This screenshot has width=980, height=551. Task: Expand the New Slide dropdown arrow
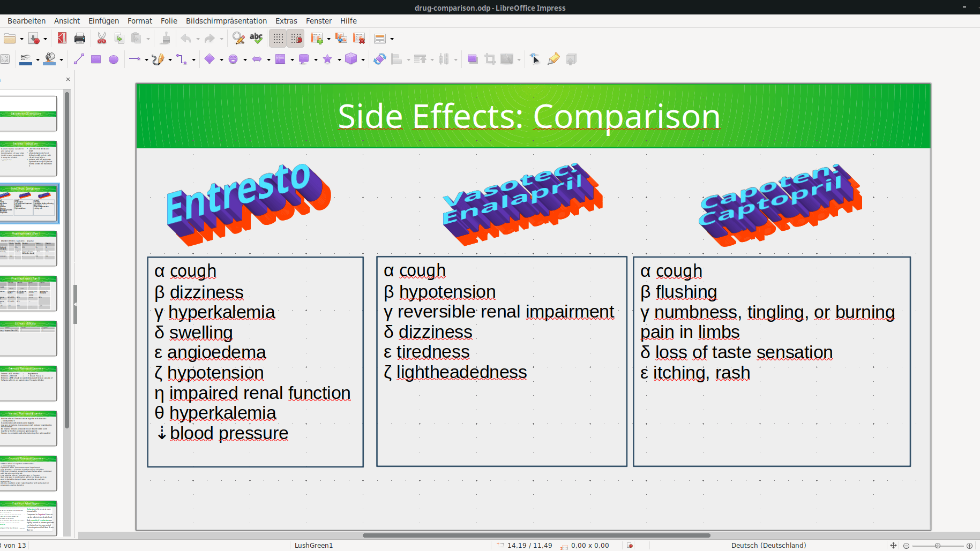(328, 39)
